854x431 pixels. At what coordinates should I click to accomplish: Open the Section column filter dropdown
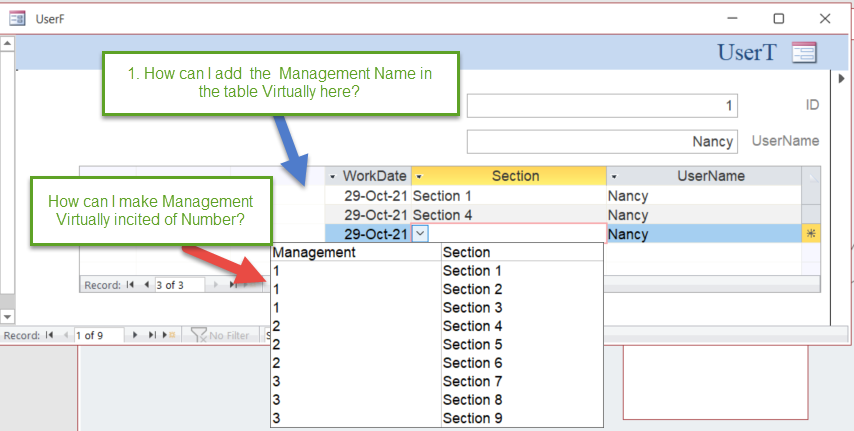pos(420,177)
